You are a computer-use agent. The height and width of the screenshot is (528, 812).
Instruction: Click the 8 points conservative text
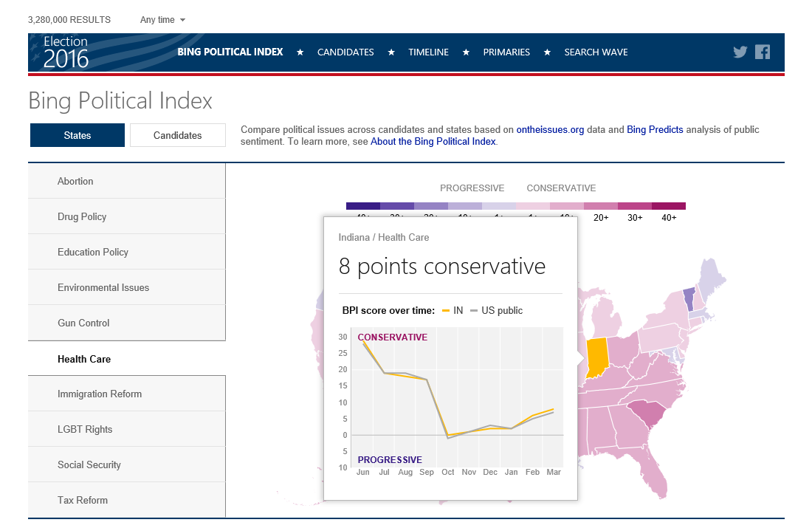(x=441, y=267)
